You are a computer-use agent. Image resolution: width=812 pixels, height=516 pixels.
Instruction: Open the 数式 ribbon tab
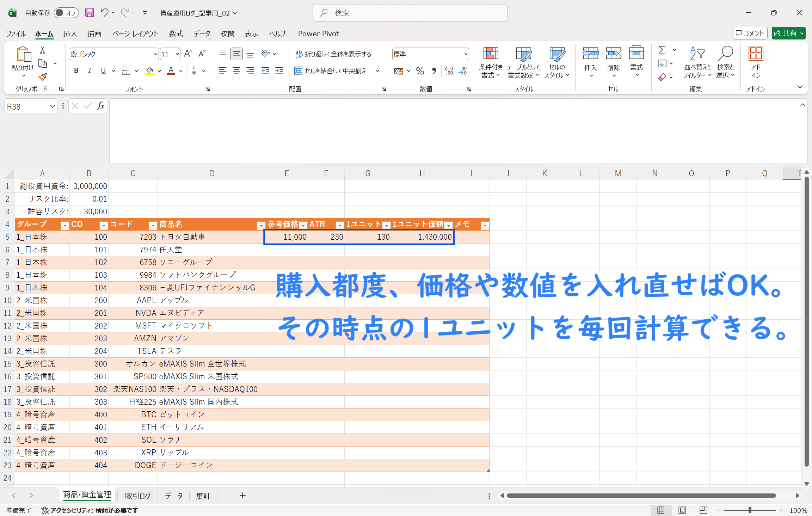click(176, 34)
